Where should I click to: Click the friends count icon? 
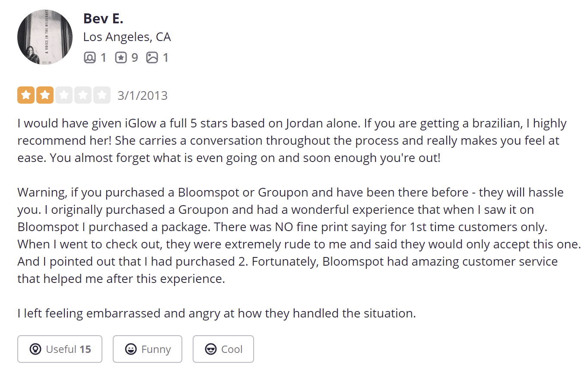[x=89, y=57]
